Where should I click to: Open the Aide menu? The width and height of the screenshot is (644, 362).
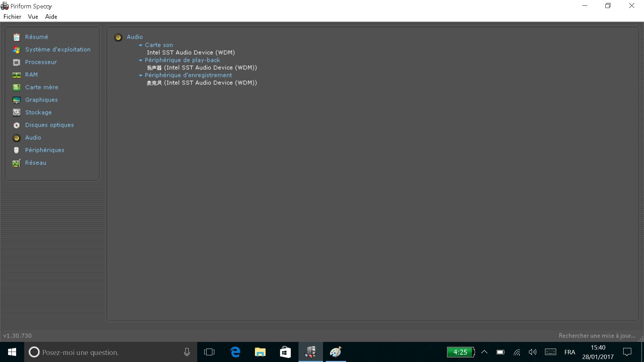(51, 17)
